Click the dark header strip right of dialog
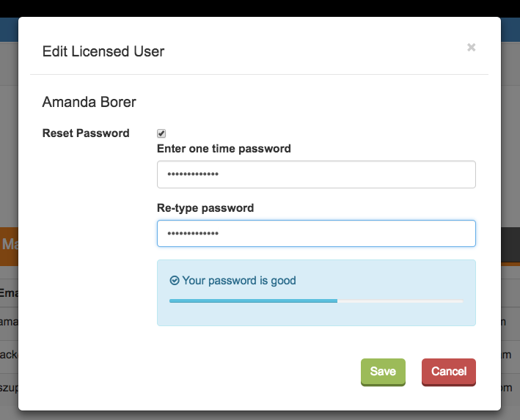The height and width of the screenshot is (420, 520). pyautogui.click(x=510, y=243)
